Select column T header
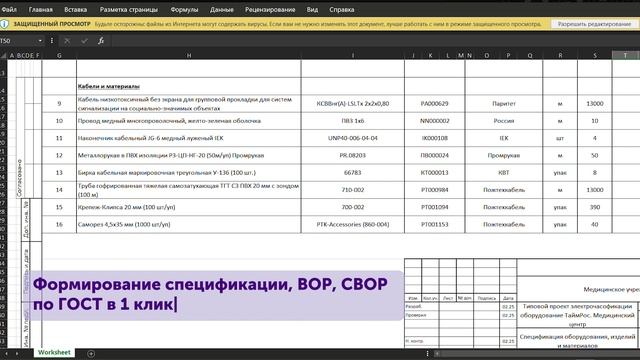Viewport: 640px width, 360px height. point(625,55)
